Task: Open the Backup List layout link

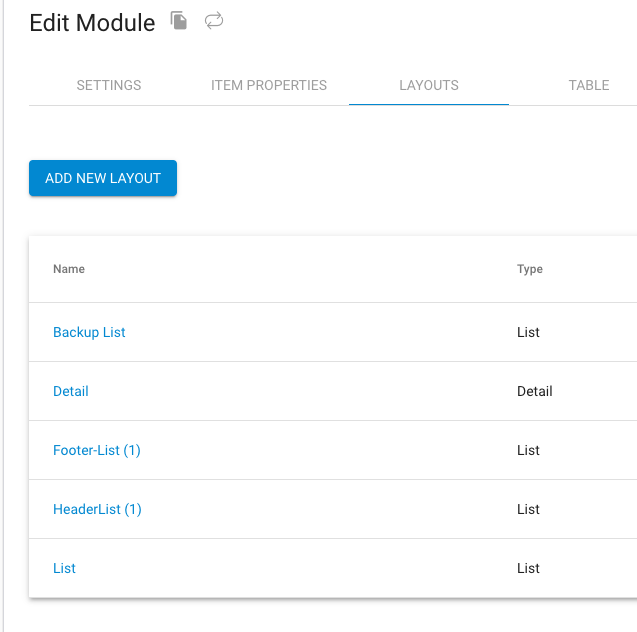Action: coord(89,332)
